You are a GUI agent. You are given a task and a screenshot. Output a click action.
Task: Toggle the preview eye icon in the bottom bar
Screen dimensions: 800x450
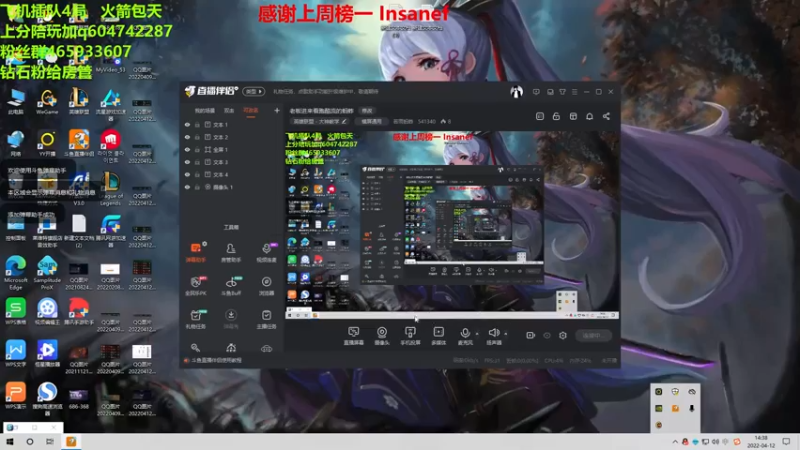coord(547,335)
